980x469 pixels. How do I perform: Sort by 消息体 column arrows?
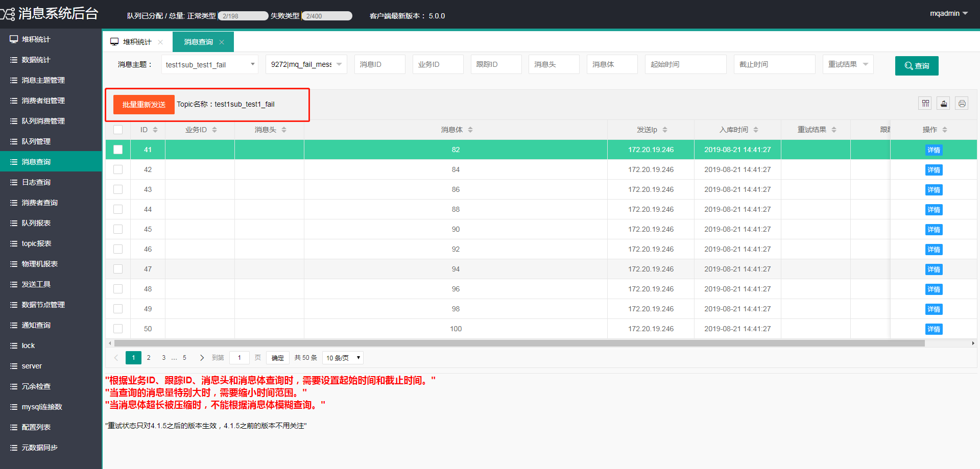pos(470,130)
